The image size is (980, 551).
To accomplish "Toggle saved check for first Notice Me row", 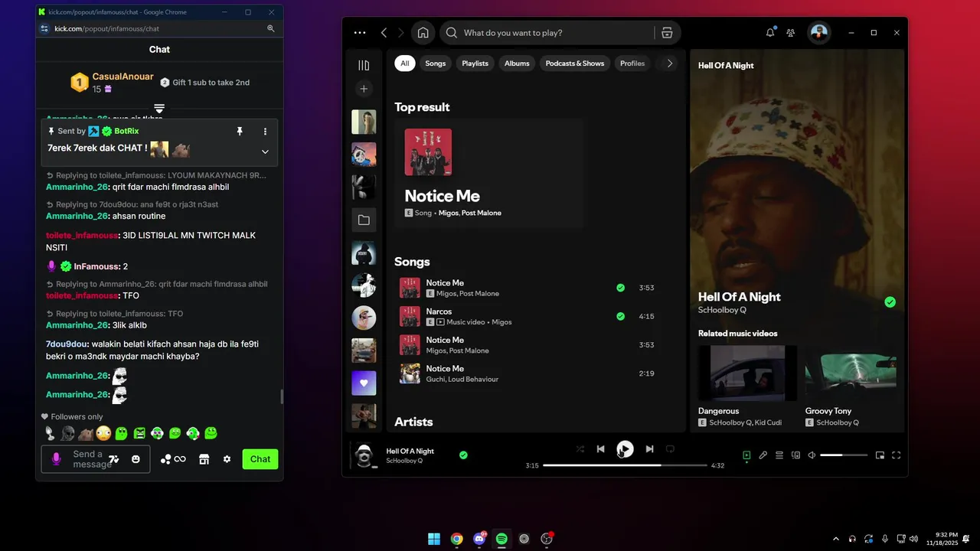I will point(620,288).
